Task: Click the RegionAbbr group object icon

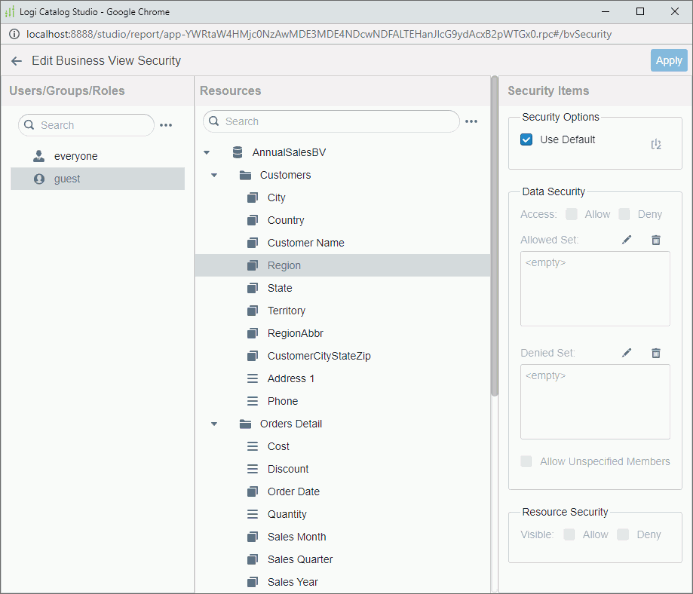Action: pos(252,333)
